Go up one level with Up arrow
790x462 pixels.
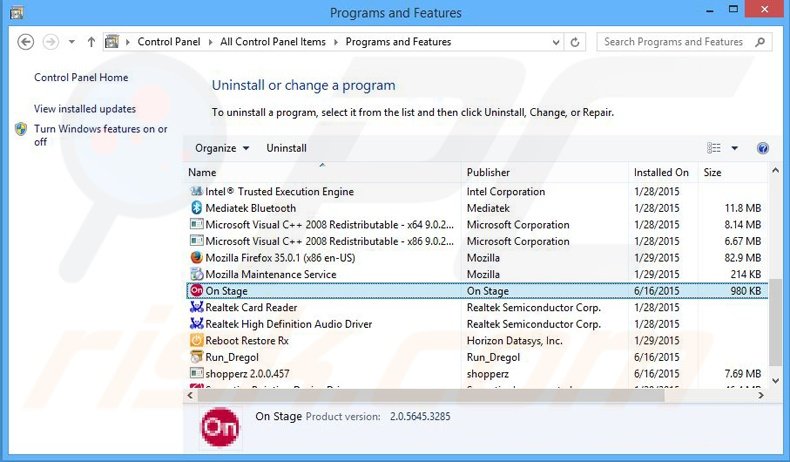tap(91, 42)
